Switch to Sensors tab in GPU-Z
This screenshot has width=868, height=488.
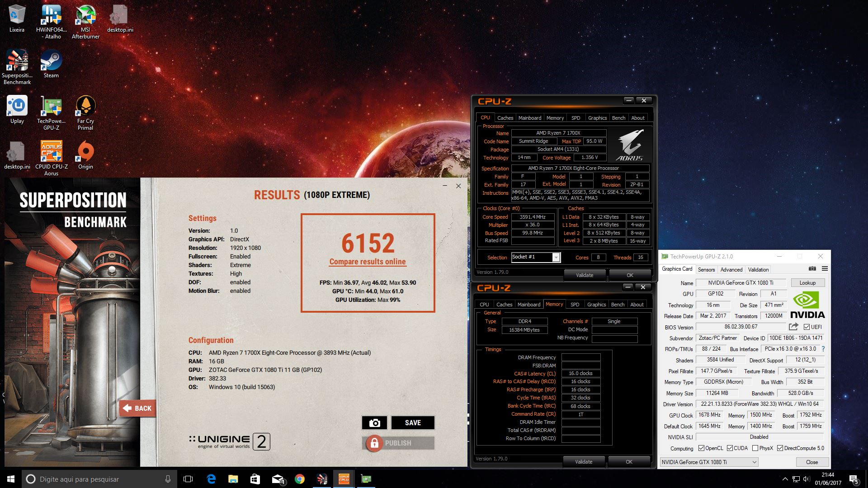706,270
